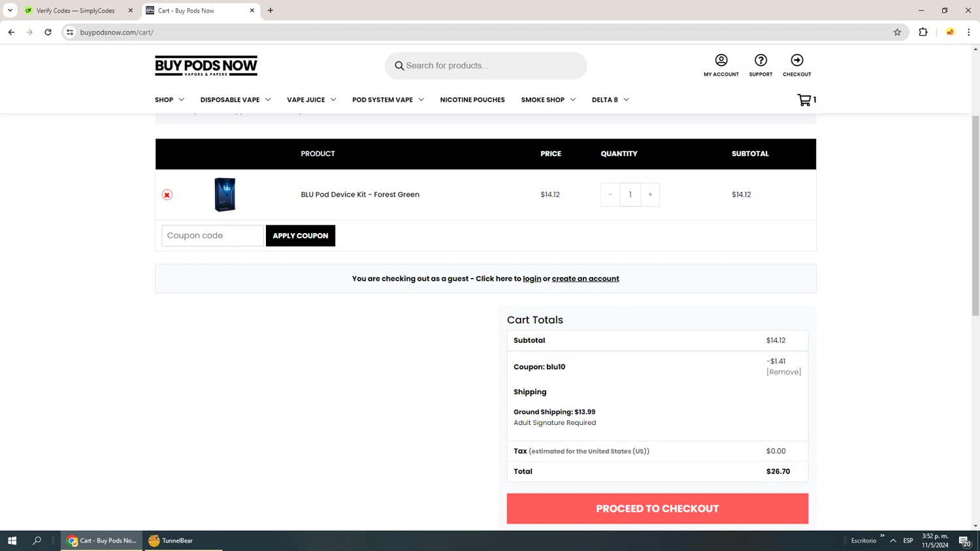Click the create an account link
The image size is (980, 551).
[585, 279]
